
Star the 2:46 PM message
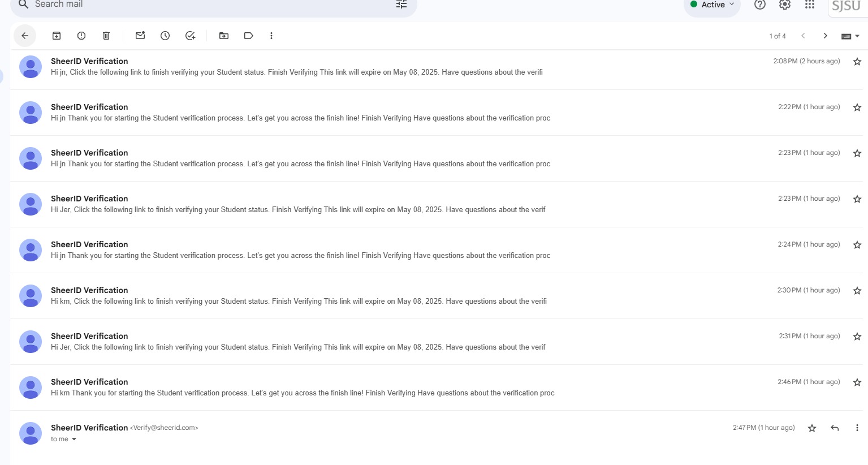tap(857, 382)
